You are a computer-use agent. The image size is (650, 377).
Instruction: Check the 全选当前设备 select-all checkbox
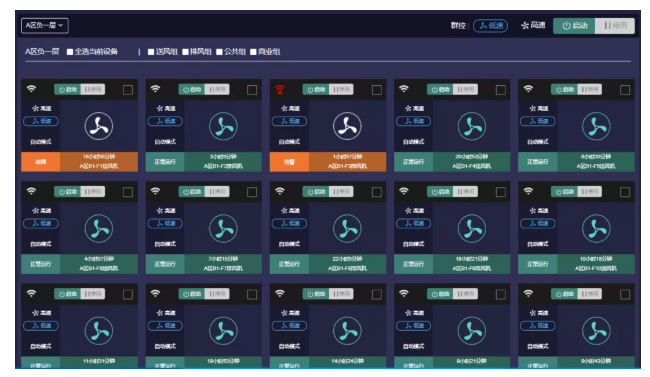[70, 52]
